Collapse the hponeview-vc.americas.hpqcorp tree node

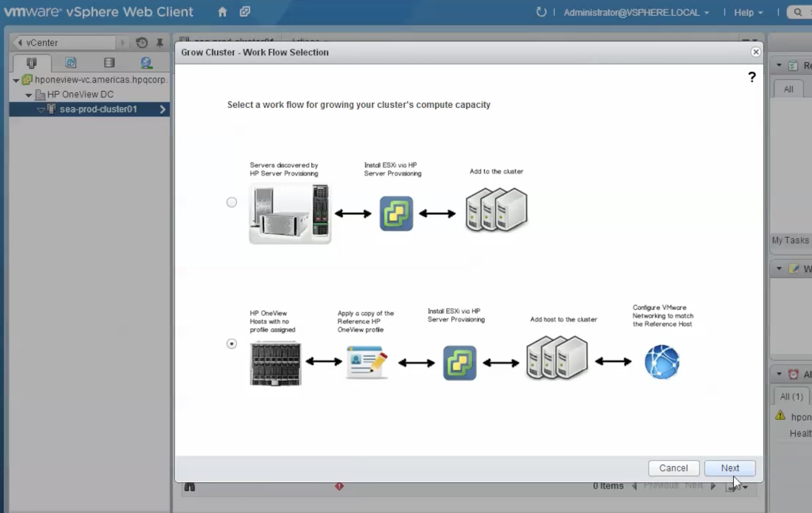pyautogui.click(x=17, y=80)
